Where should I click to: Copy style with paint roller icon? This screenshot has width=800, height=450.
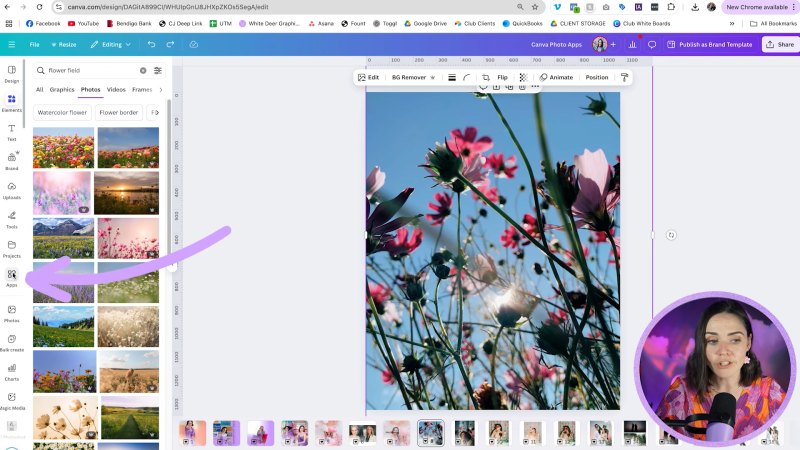click(x=624, y=78)
